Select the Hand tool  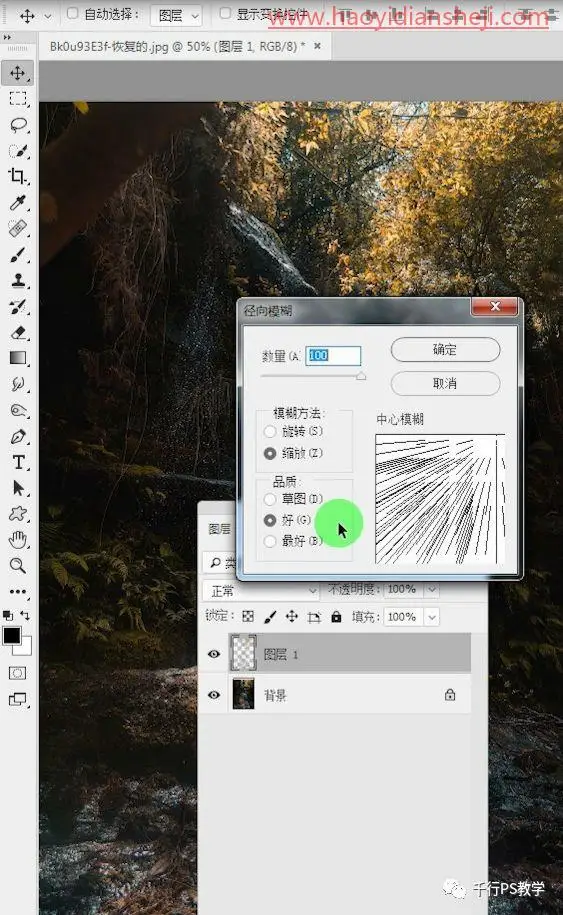coord(18,540)
